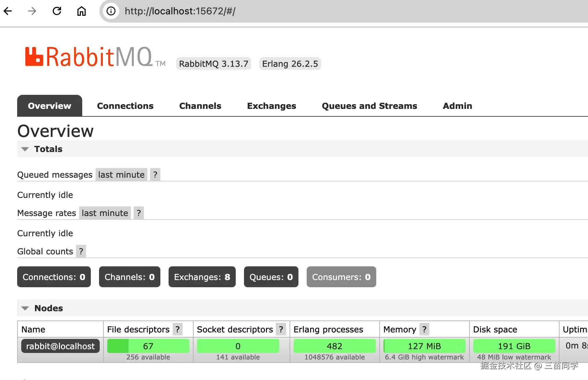Open the rabbit@localhost node details

pyautogui.click(x=60, y=346)
